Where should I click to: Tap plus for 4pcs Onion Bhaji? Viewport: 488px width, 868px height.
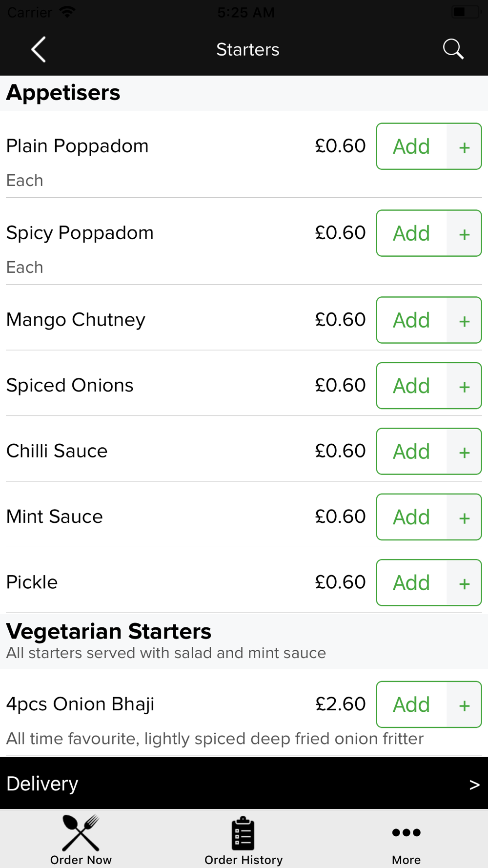click(x=464, y=704)
